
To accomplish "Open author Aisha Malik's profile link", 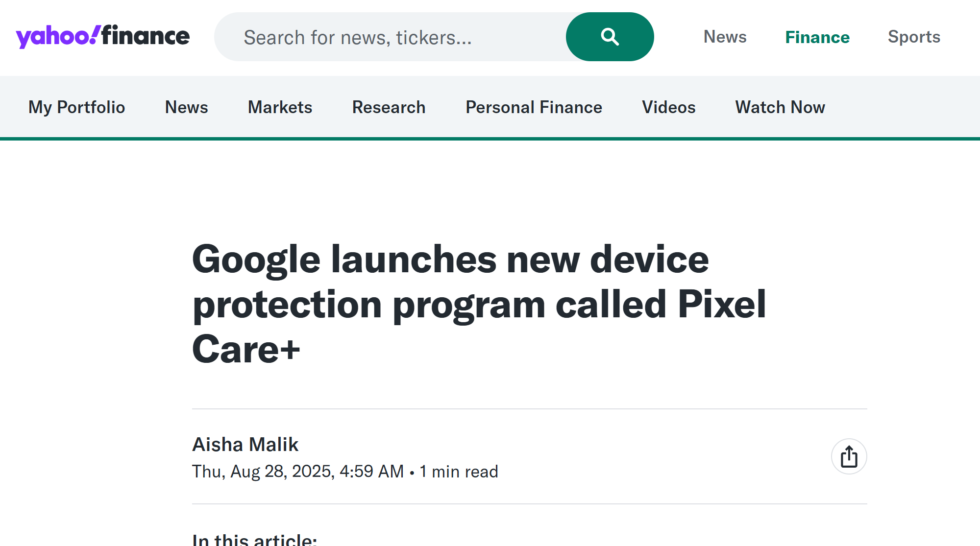I will pyautogui.click(x=245, y=445).
